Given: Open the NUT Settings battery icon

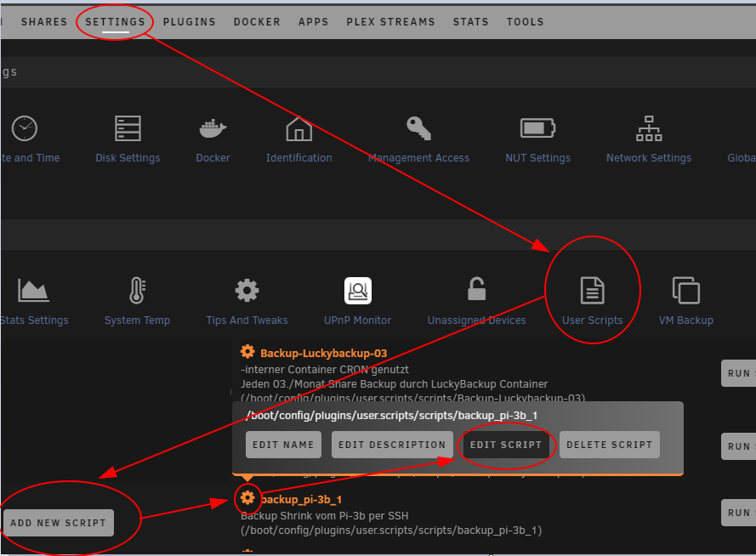Looking at the screenshot, I should 537,128.
